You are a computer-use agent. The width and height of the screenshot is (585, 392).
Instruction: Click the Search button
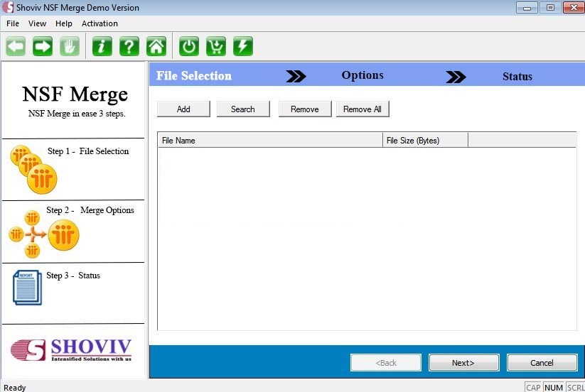(x=243, y=109)
